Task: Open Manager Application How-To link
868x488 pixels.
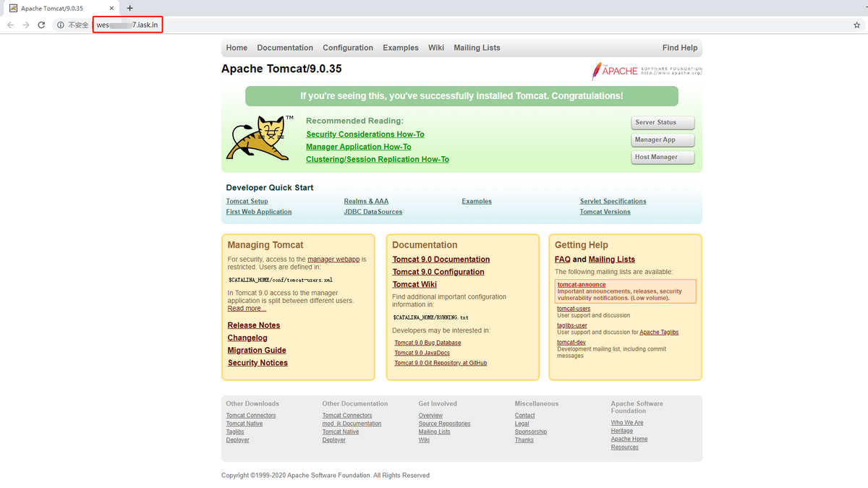Action: pyautogui.click(x=359, y=147)
